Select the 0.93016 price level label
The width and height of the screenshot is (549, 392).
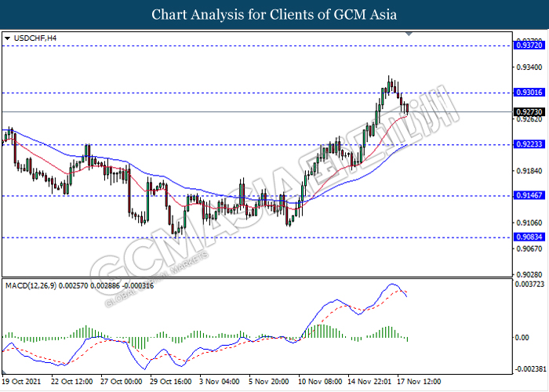click(529, 93)
